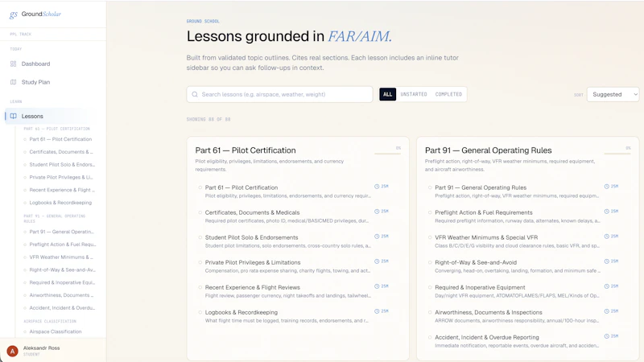Open the Suggested sort dropdown
Screen dimensions: 644x362
[613, 94]
